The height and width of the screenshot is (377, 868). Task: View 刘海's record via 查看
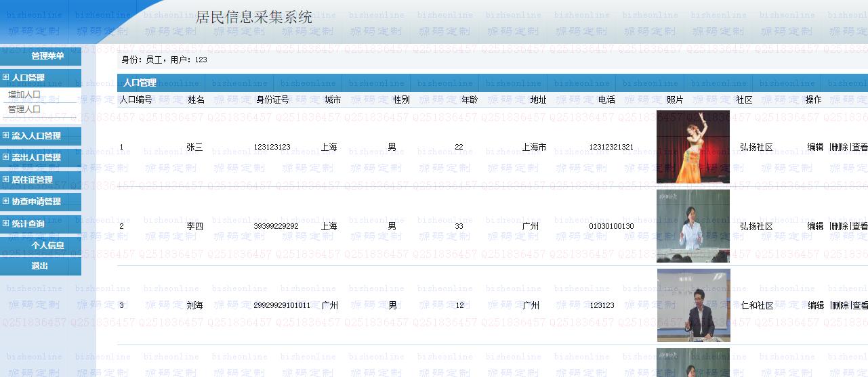tap(860, 305)
